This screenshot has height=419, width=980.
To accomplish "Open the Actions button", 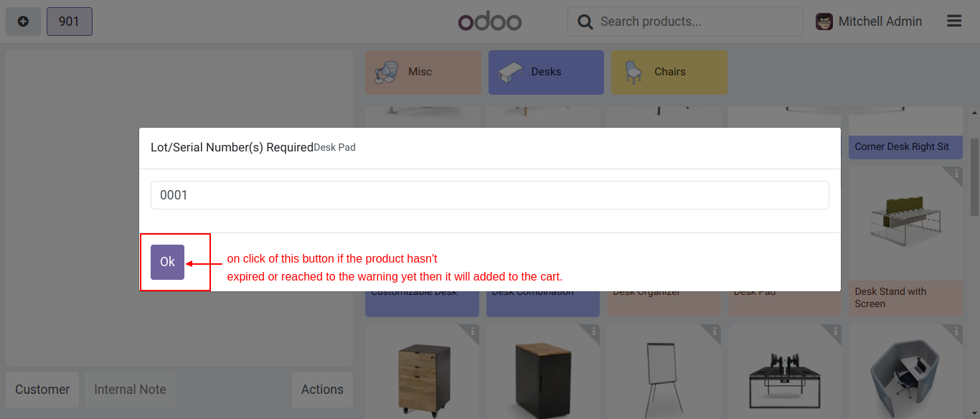I will [322, 390].
